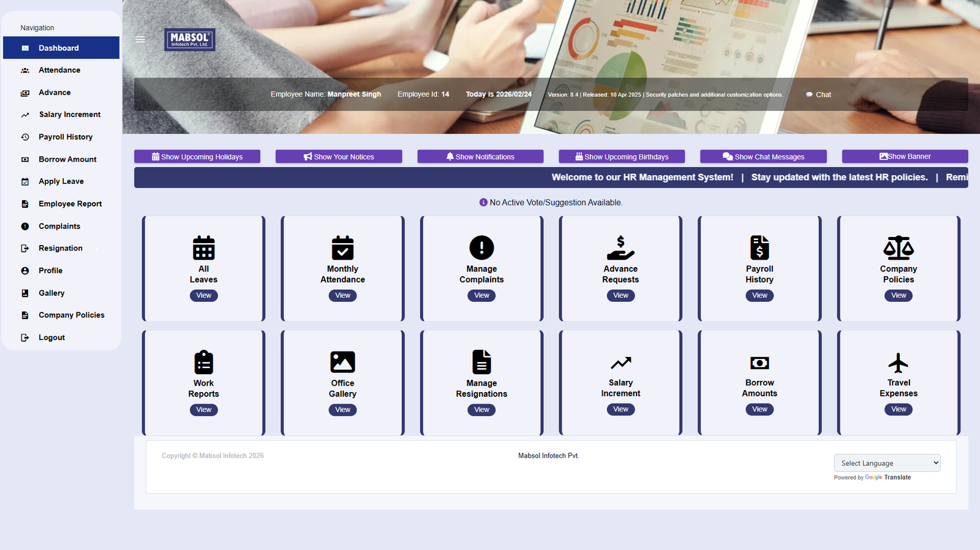Image resolution: width=980 pixels, height=550 pixels.
Task: View the Travel Expenses card
Action: (x=899, y=409)
